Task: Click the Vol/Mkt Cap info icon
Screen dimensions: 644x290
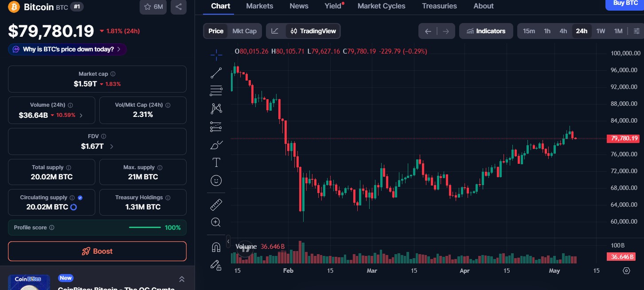Action: 168,105
